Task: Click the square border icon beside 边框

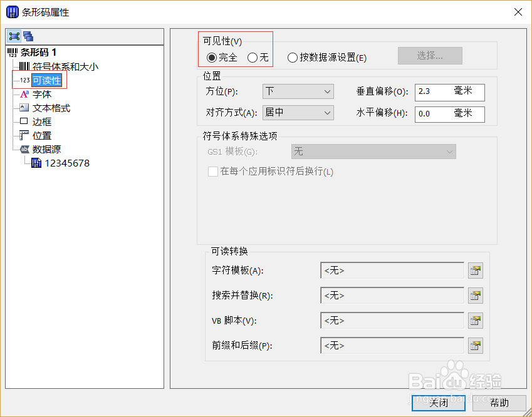Action: pos(24,121)
